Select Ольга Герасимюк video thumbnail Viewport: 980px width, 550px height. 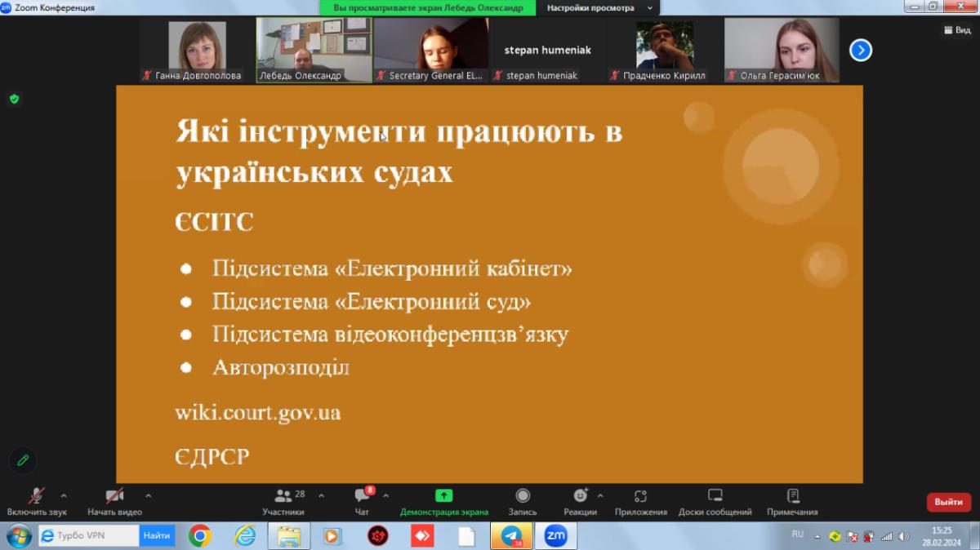tap(782, 51)
